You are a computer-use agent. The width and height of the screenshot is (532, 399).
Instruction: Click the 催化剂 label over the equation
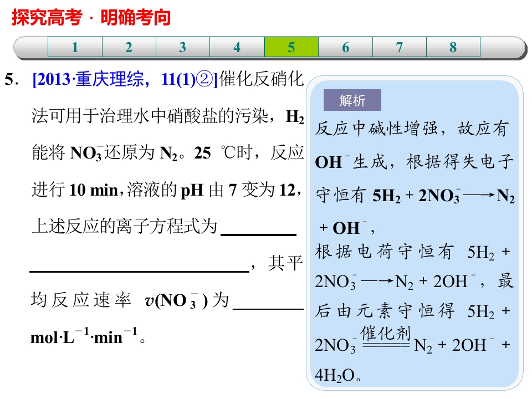coord(386,333)
